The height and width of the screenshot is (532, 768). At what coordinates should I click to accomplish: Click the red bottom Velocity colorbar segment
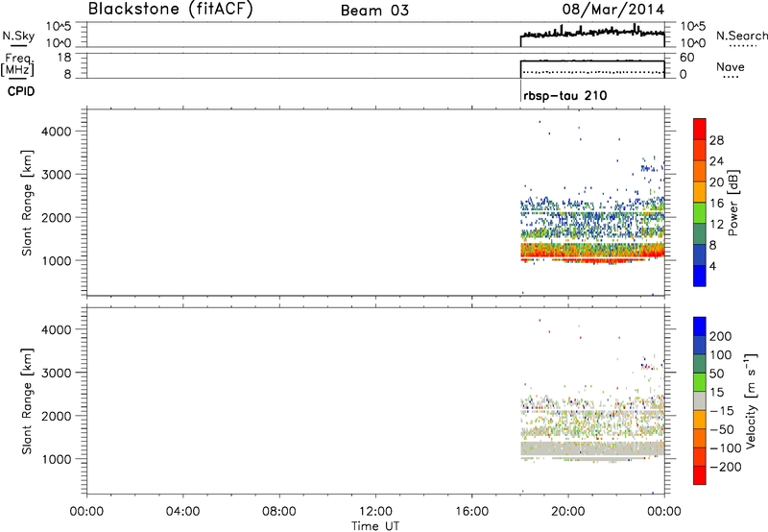[x=700, y=475]
